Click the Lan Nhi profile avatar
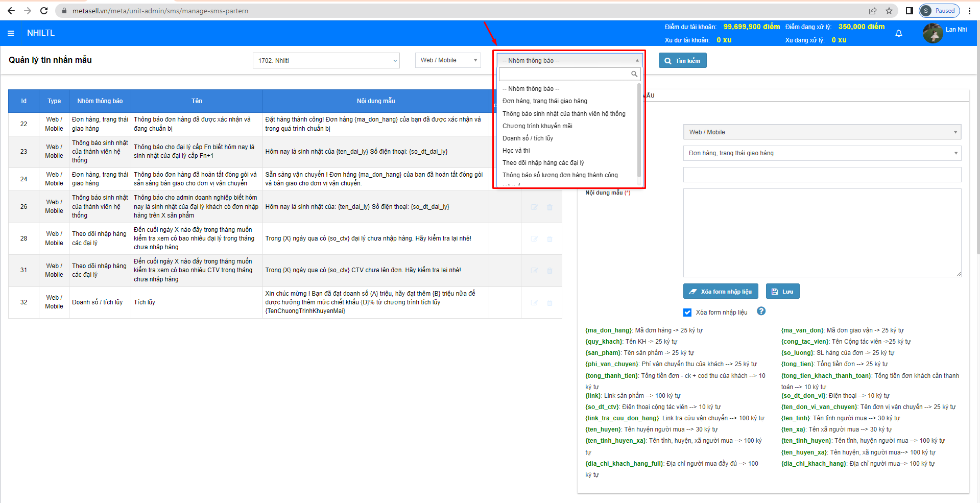The height and width of the screenshot is (503, 980). 933,34
